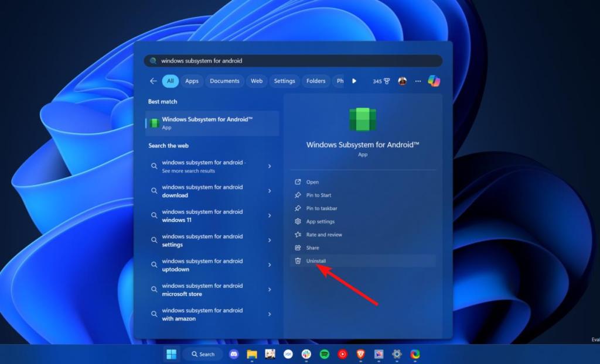Expand chevron beside 'See more search results'
This screenshot has height=364, width=600.
(270, 166)
